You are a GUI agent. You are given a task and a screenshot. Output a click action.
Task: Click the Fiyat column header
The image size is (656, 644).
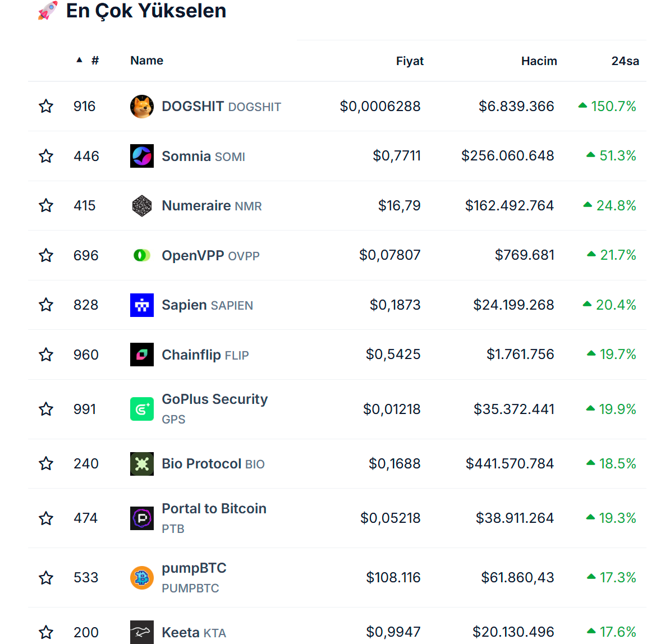410,61
